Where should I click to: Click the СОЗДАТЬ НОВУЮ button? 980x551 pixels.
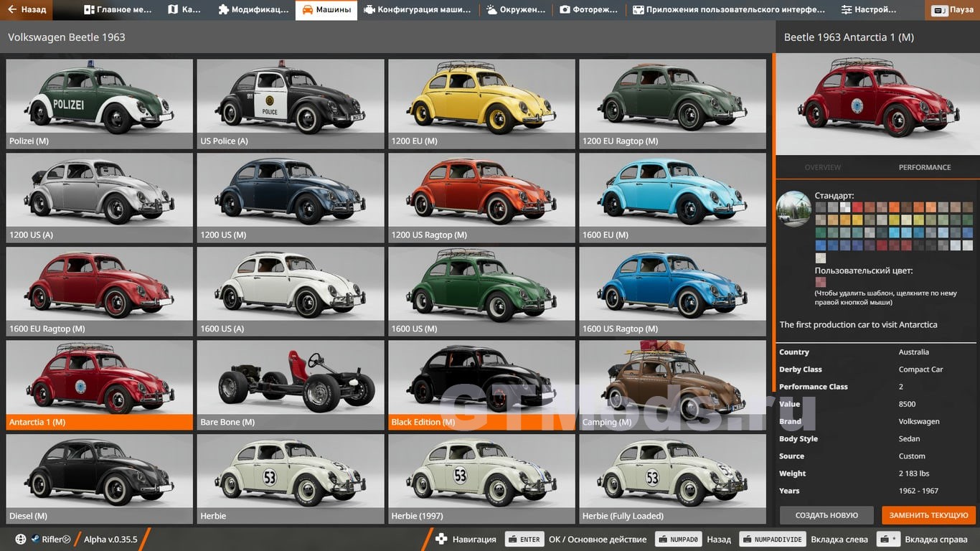tap(826, 515)
